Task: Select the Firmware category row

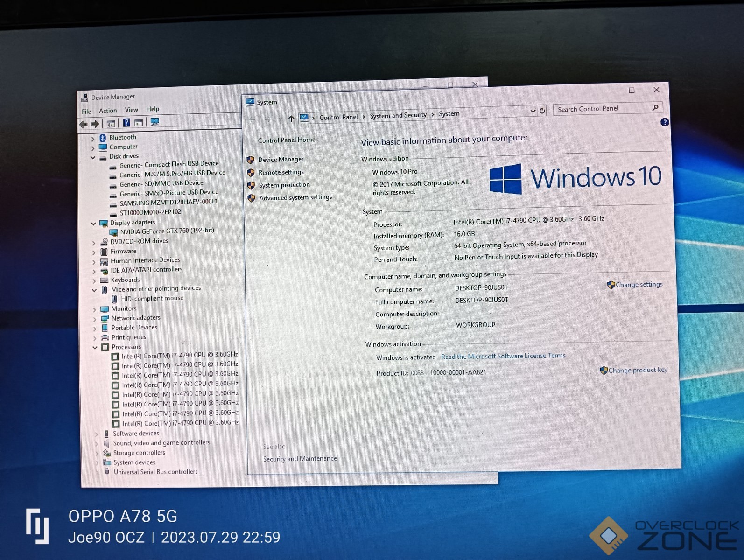Action: pyautogui.click(x=123, y=251)
